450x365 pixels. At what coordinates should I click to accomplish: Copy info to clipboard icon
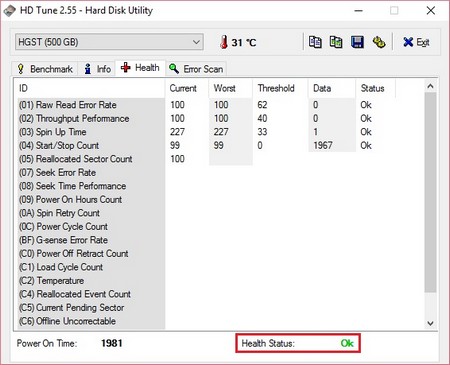point(315,42)
